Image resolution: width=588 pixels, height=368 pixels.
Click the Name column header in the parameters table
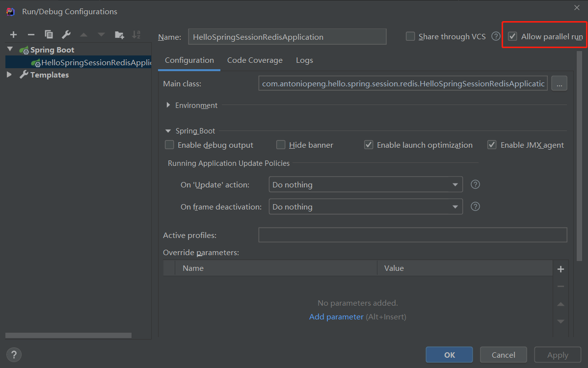[x=276, y=268]
